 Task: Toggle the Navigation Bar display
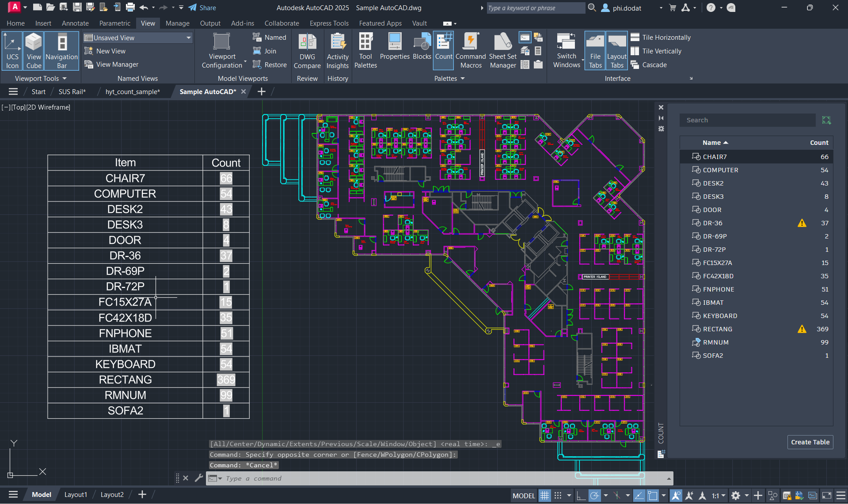pos(62,51)
